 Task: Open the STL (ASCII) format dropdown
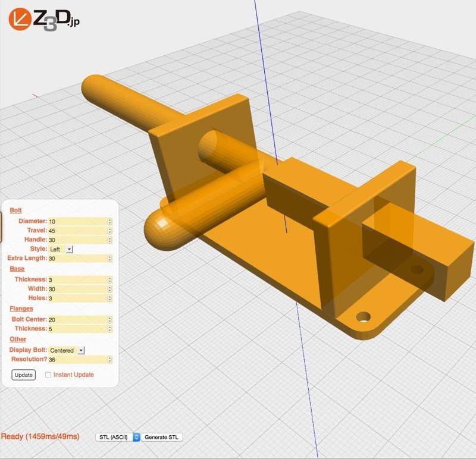click(x=118, y=437)
